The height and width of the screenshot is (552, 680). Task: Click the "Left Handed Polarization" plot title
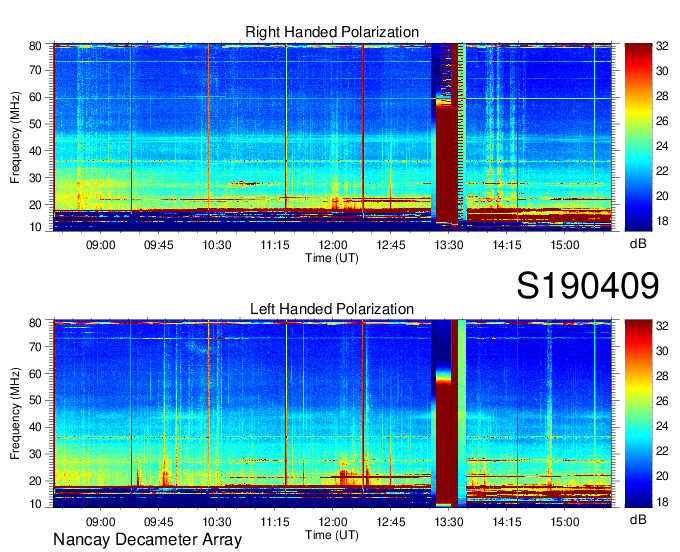coord(332,309)
